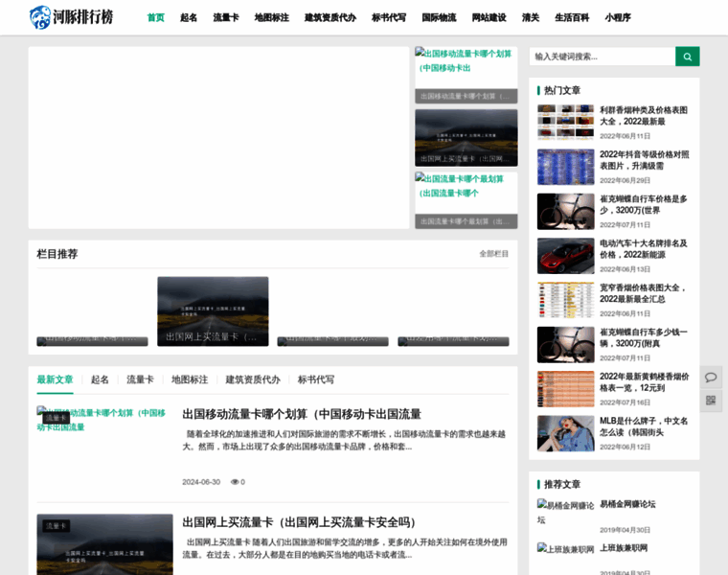The width and height of the screenshot is (728, 575).
Task: Open 起名 in the top navigation
Action: pyautogui.click(x=189, y=17)
